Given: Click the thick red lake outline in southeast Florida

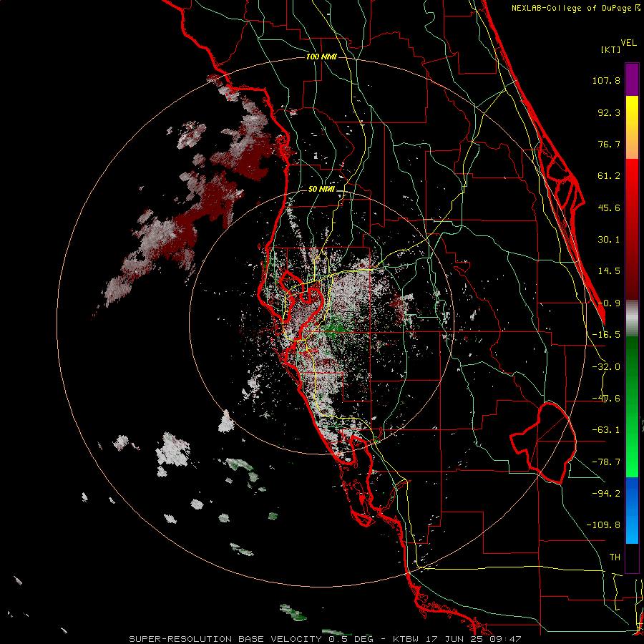Looking at the screenshot, I should point(543,443).
